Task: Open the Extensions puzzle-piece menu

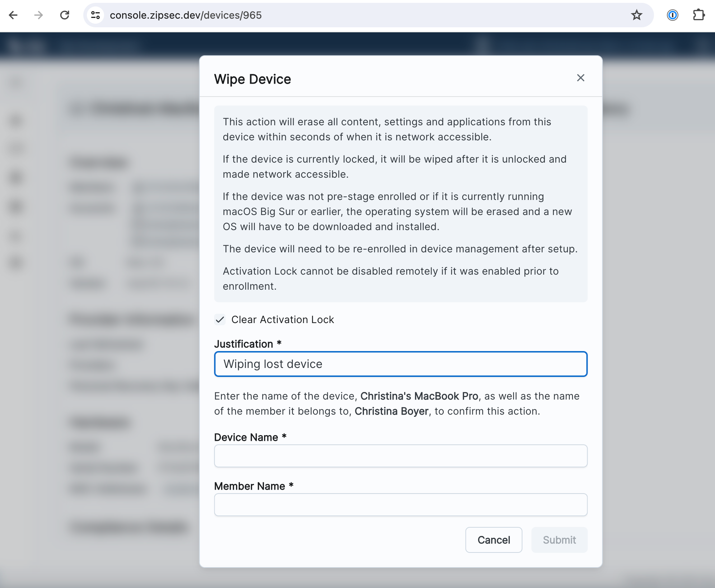Action: [698, 15]
